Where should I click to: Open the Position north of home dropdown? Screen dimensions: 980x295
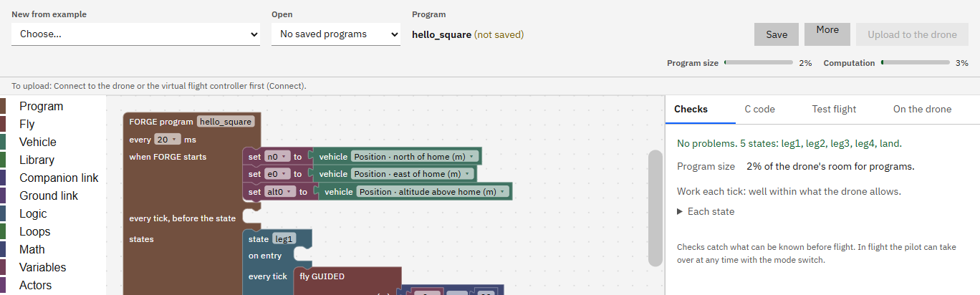[415, 156]
